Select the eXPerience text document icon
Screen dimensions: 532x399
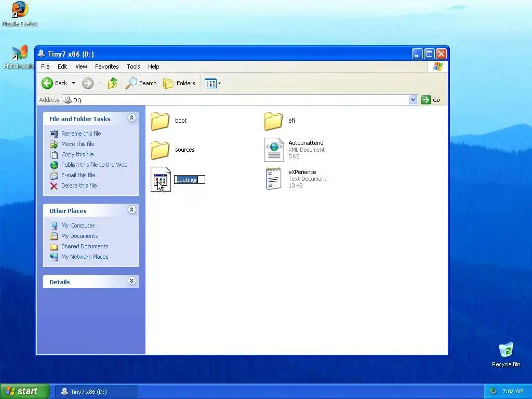274,179
